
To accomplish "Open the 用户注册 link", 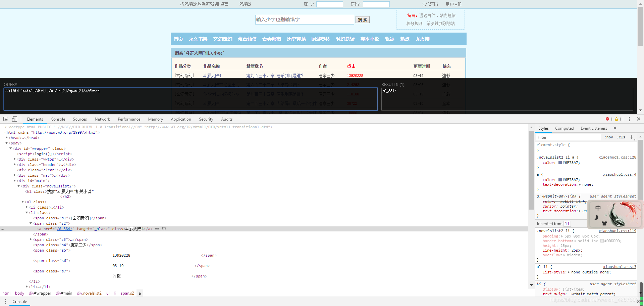I will click(453, 4).
